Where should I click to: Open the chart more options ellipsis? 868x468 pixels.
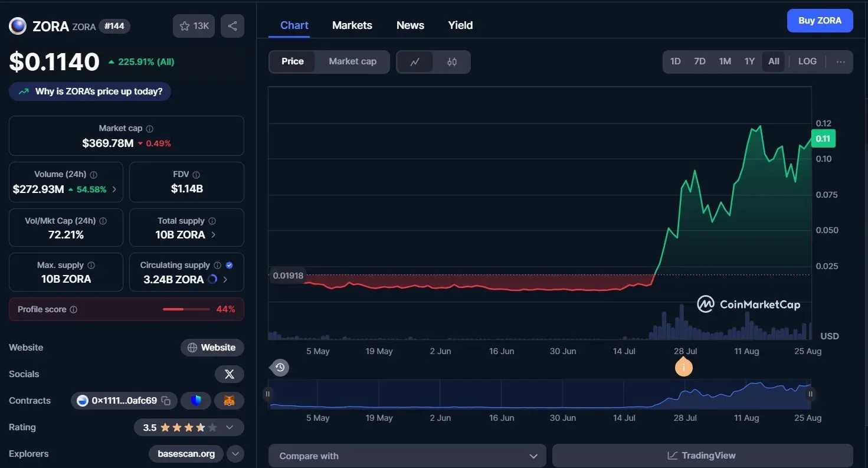point(841,61)
